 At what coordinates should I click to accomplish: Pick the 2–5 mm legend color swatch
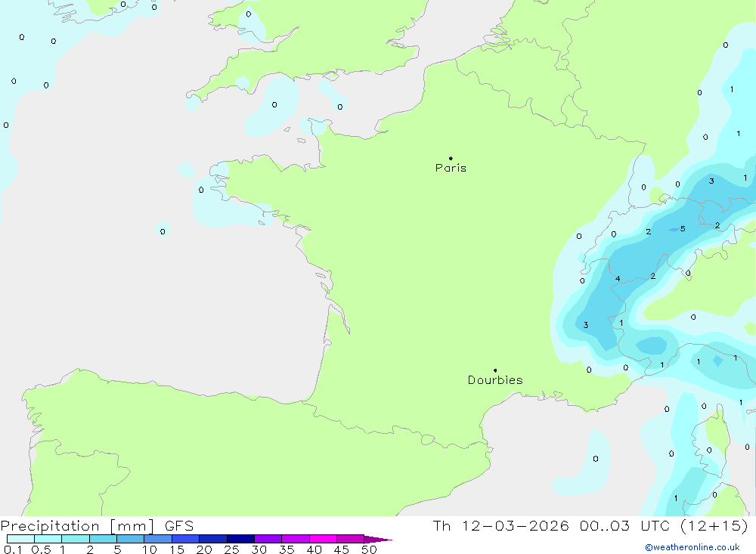point(103,539)
